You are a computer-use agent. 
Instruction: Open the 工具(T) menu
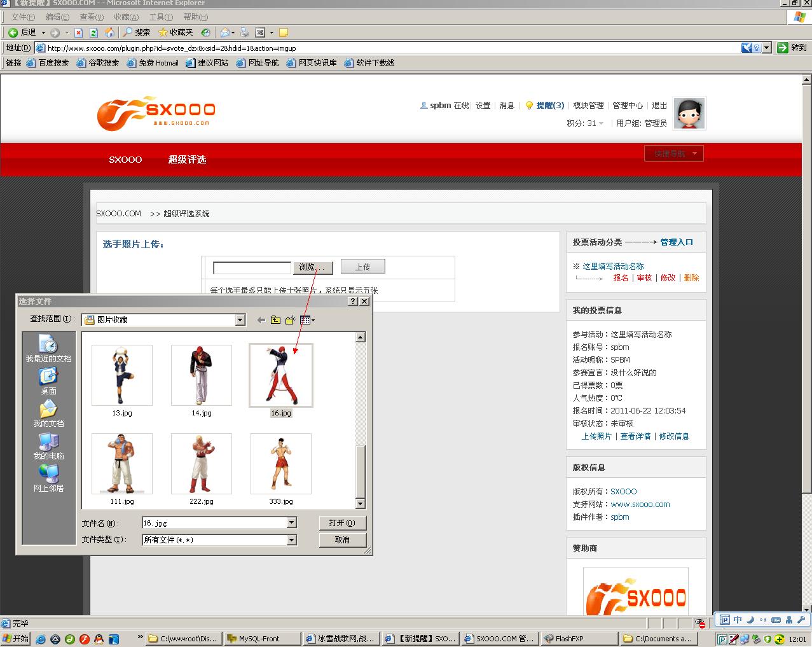160,17
